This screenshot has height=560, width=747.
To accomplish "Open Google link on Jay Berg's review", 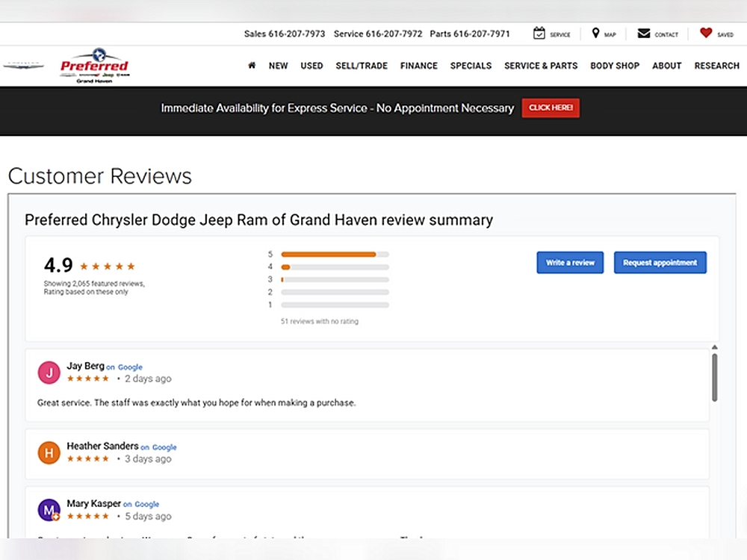I will pyautogui.click(x=130, y=367).
